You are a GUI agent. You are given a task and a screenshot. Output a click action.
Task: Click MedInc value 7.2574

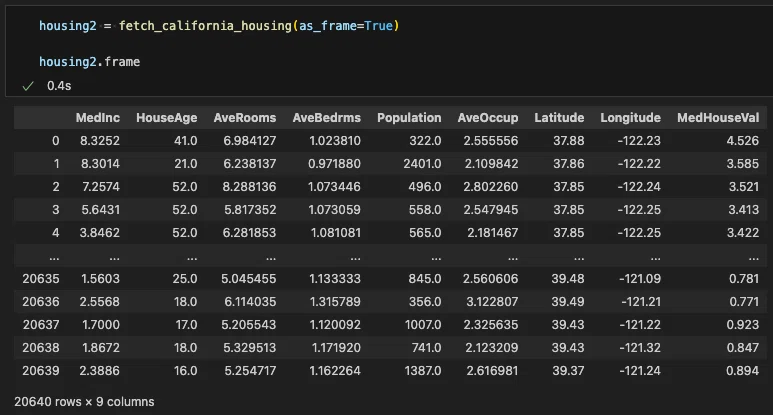(100, 187)
